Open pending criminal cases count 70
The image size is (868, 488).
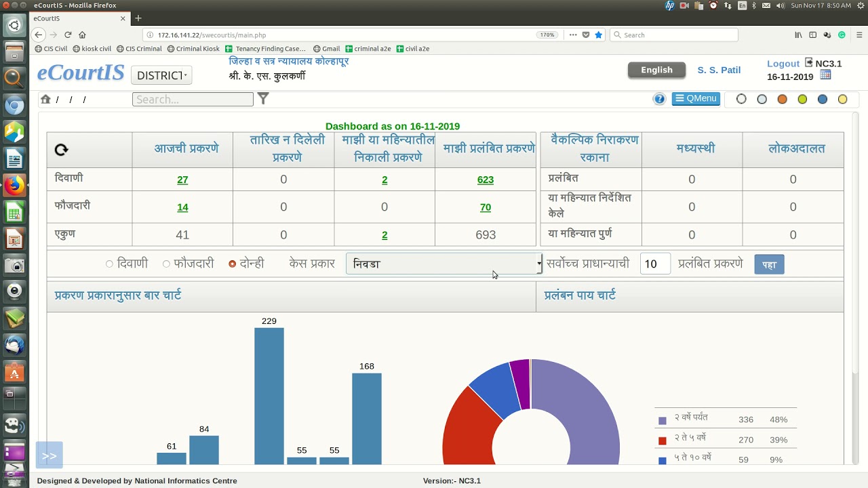[x=486, y=207]
